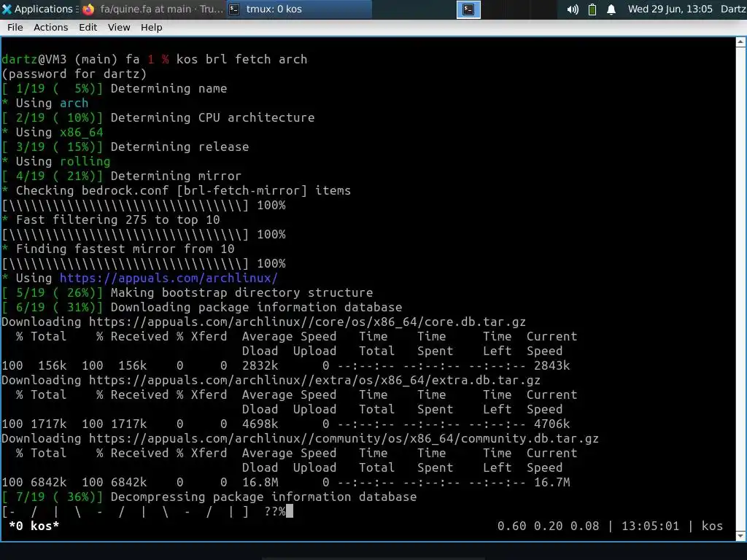
Task: Click the extra.db.tar.gz download URL line
Action: (x=271, y=380)
